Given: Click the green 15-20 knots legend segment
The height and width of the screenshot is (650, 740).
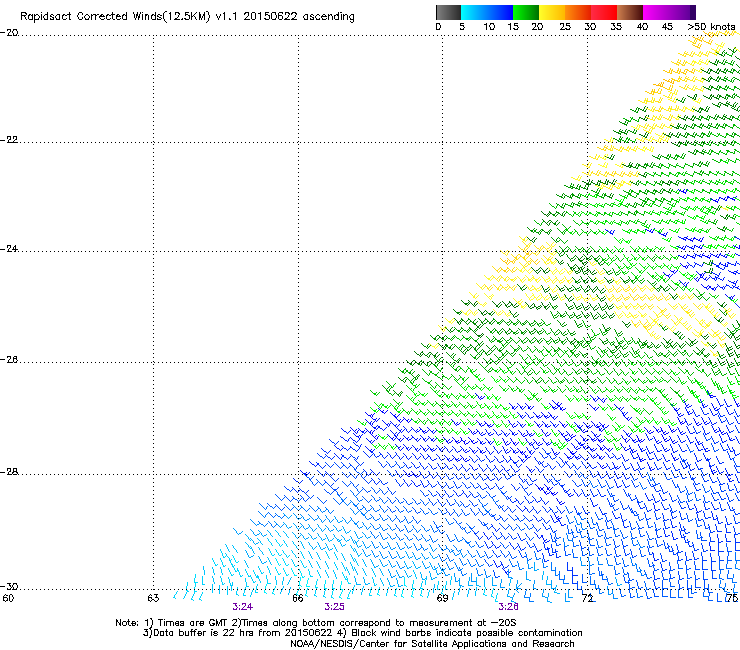Looking at the screenshot, I should tap(526, 12).
